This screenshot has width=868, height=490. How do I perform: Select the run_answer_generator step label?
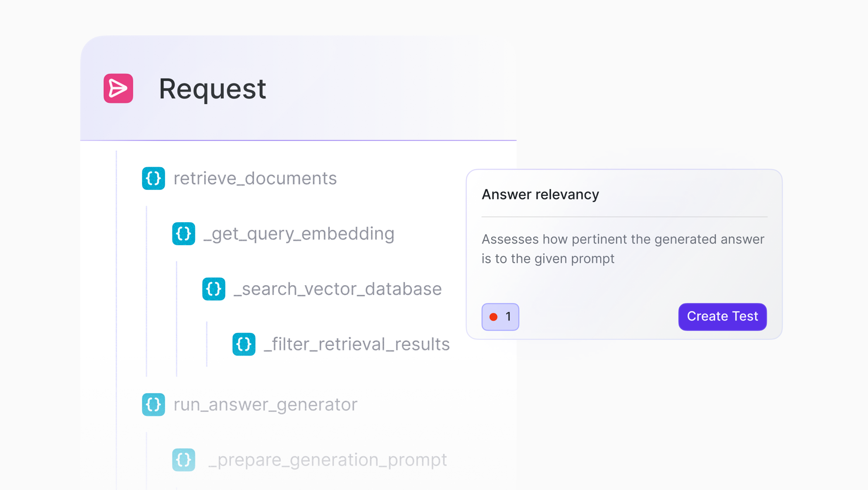click(265, 405)
